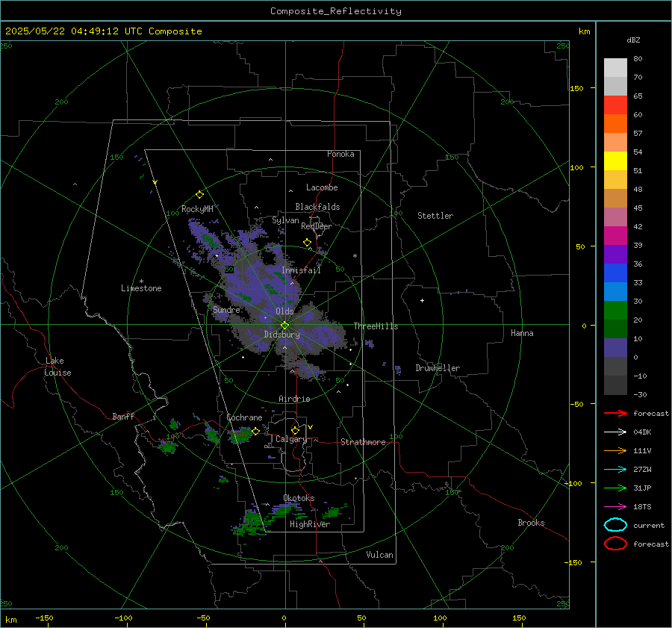672x628 pixels.
Task: Click the Cochrane city label
Action: [x=244, y=417]
